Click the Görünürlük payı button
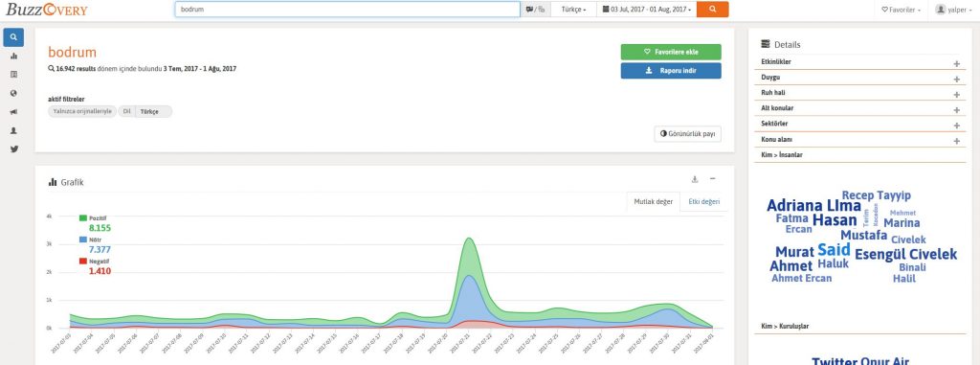The image size is (980, 365). click(x=687, y=134)
